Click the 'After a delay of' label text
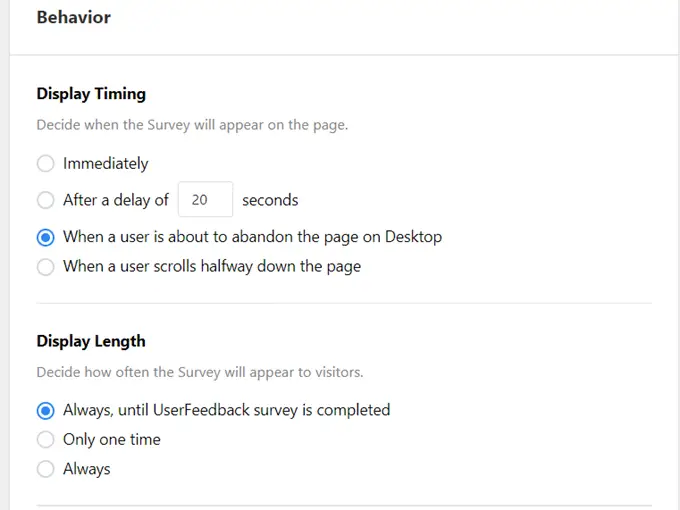The height and width of the screenshot is (510, 680). (x=116, y=200)
